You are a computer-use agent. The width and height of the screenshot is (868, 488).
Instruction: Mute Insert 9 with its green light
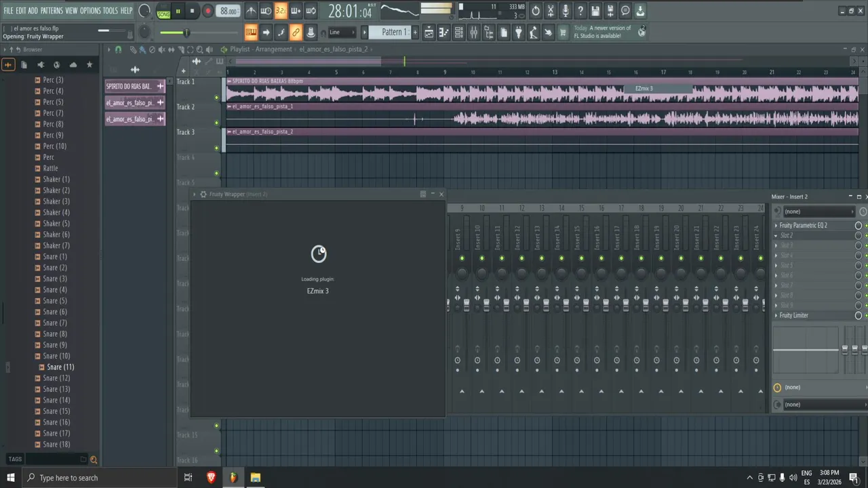click(462, 258)
